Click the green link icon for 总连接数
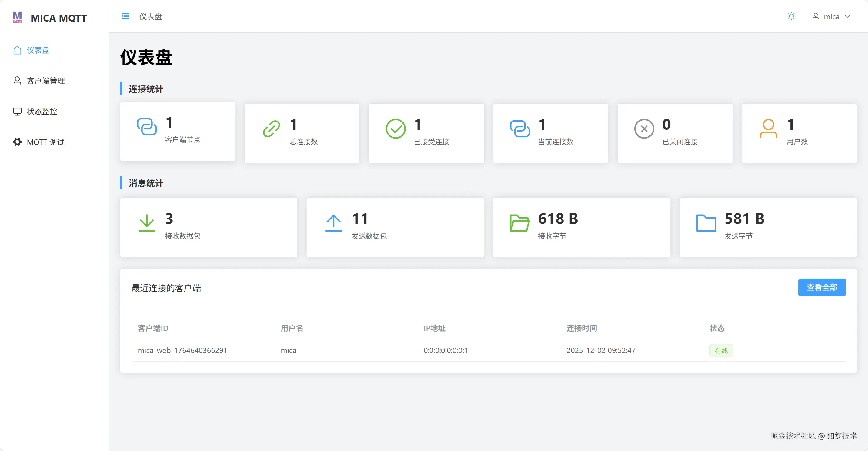Screen dimensions: 868x451 pos(271,129)
